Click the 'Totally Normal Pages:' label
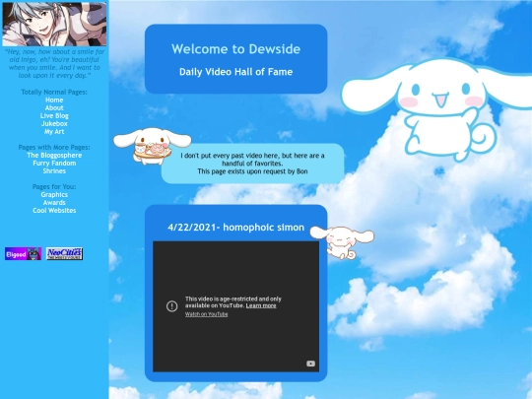Screen dimensions: 532x399 (54, 92)
